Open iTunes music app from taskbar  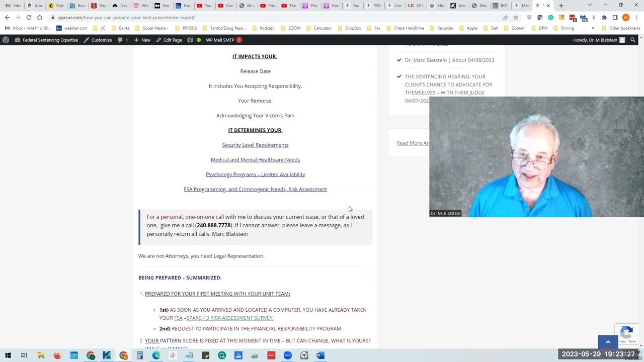tap(173, 355)
